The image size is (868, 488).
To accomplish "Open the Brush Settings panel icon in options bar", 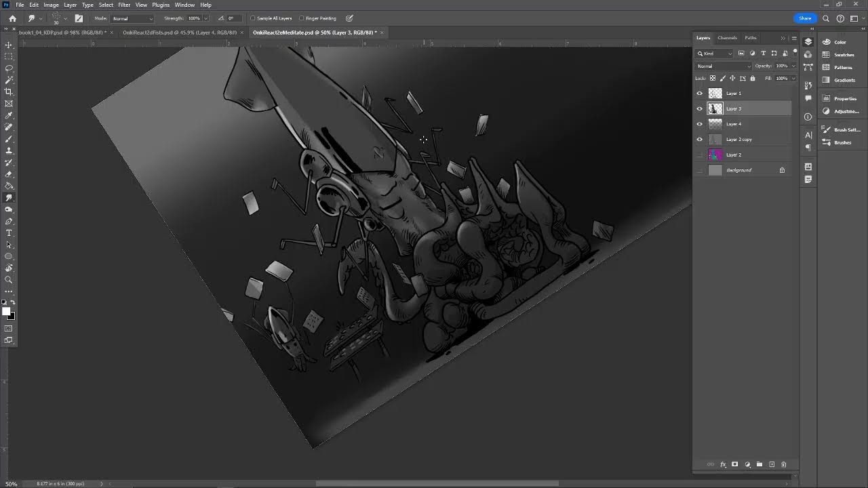I will (x=79, y=18).
